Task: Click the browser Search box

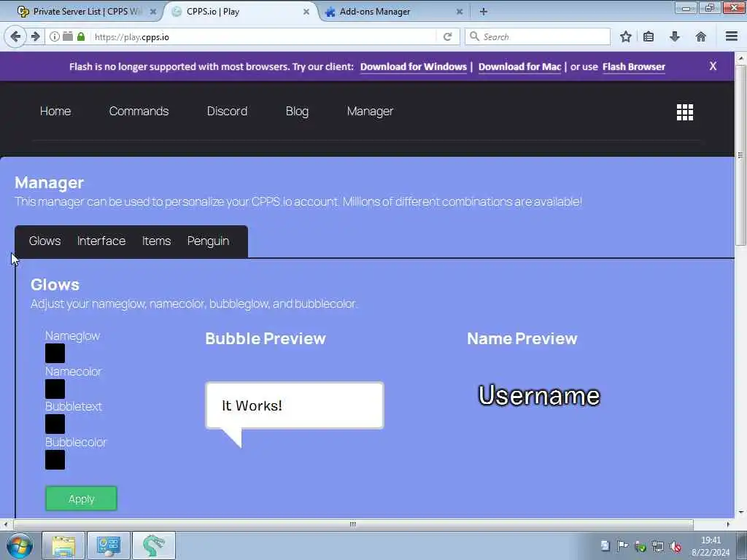Action: (538, 36)
